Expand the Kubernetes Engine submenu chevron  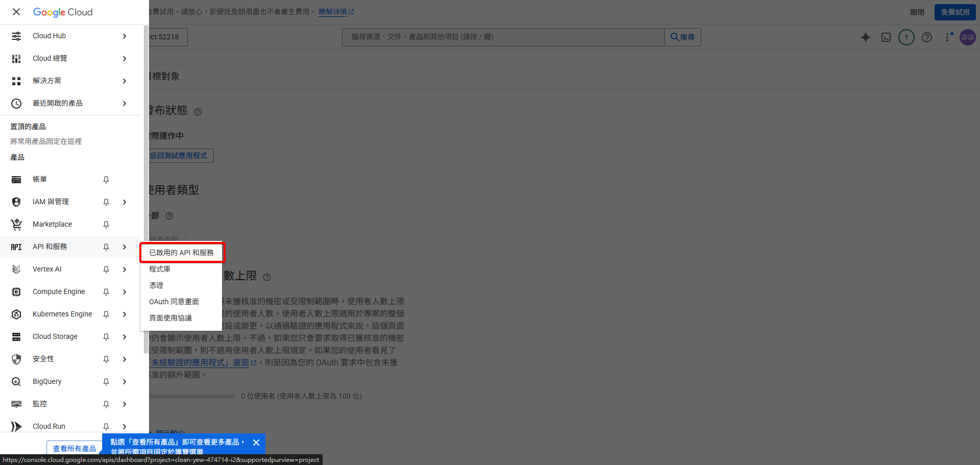pyautogui.click(x=124, y=314)
